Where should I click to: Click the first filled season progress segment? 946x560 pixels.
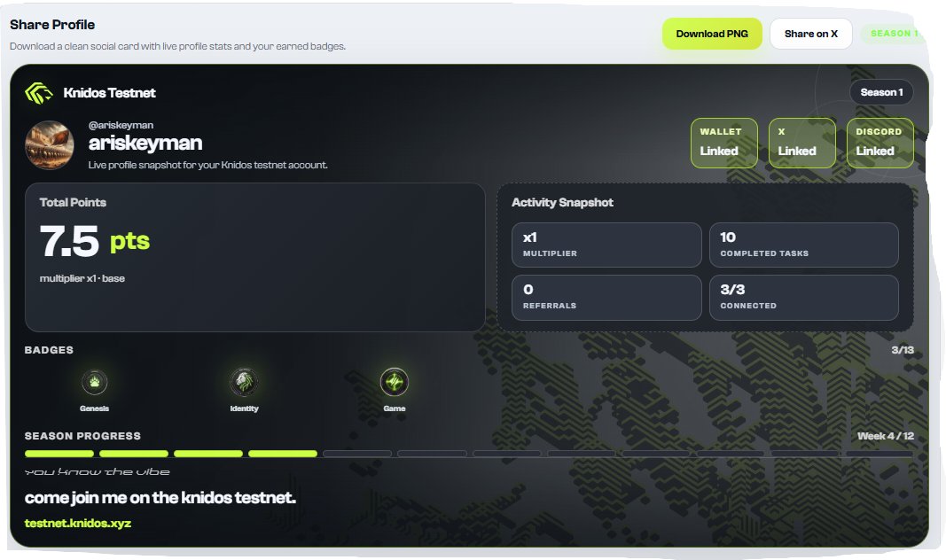[x=59, y=454]
